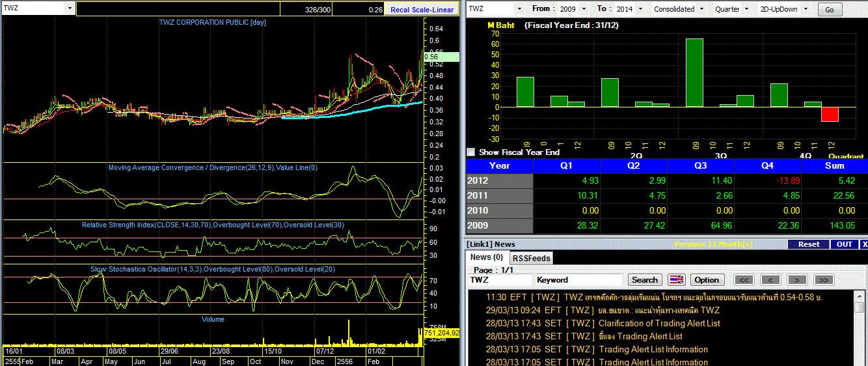
Task: Click the Volume panel label
Action: [213, 319]
